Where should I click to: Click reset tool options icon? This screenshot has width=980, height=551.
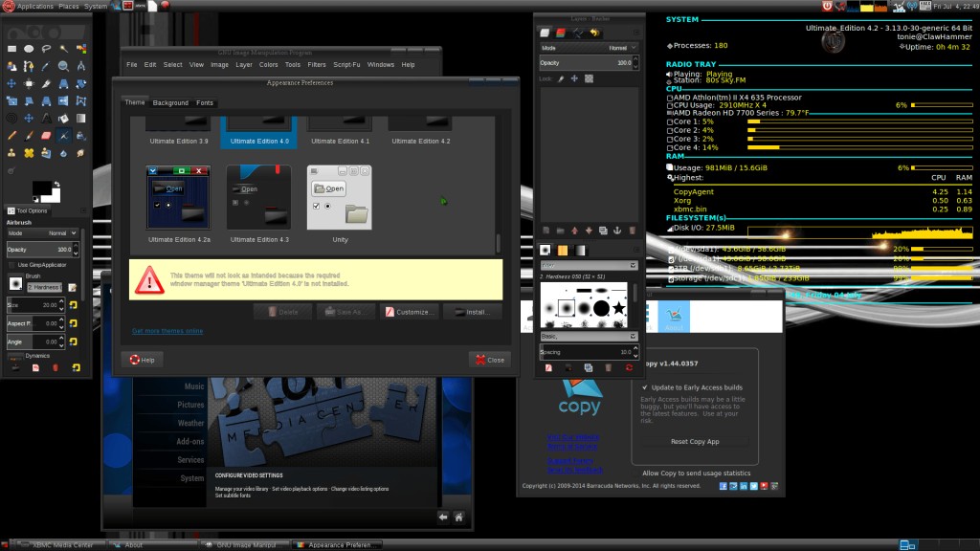[77, 368]
